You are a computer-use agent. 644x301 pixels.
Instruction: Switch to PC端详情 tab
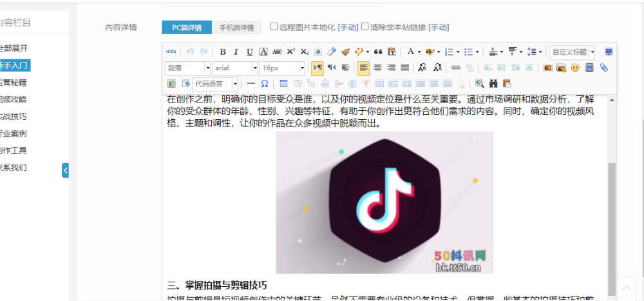187,28
